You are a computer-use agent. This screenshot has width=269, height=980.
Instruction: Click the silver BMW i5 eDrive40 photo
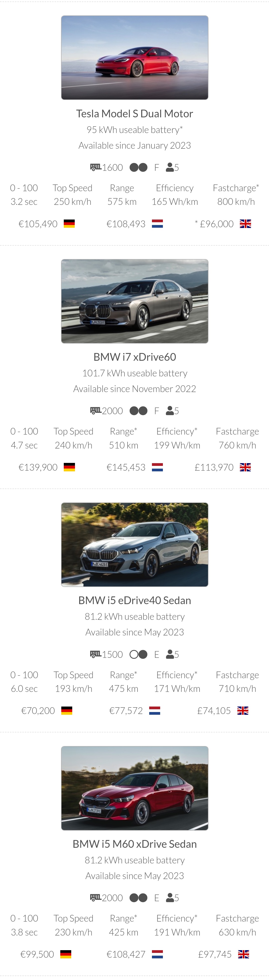134,545
